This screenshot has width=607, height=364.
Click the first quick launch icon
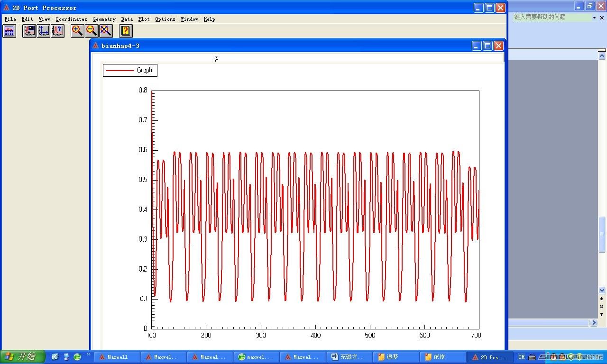[x=55, y=357]
